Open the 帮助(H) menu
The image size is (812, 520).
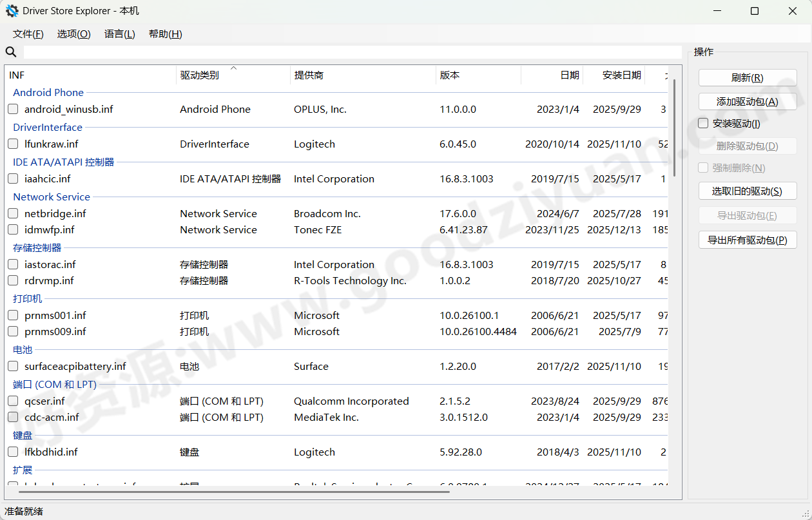click(165, 34)
